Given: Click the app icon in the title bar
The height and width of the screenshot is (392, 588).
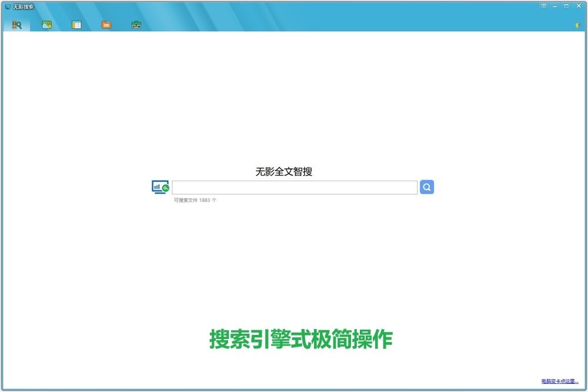Looking at the screenshot, I should 8,6.
